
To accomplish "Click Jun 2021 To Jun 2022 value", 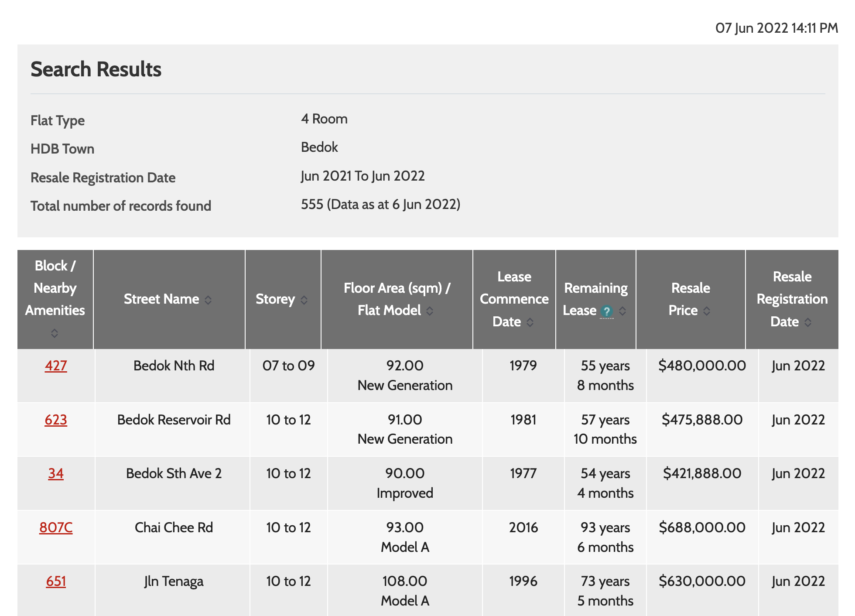I will pyautogui.click(x=363, y=176).
